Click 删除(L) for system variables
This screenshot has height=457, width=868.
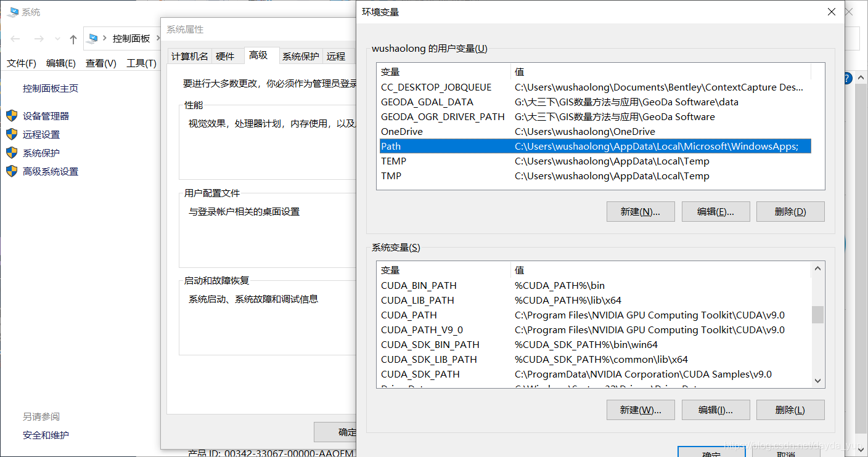pos(790,410)
